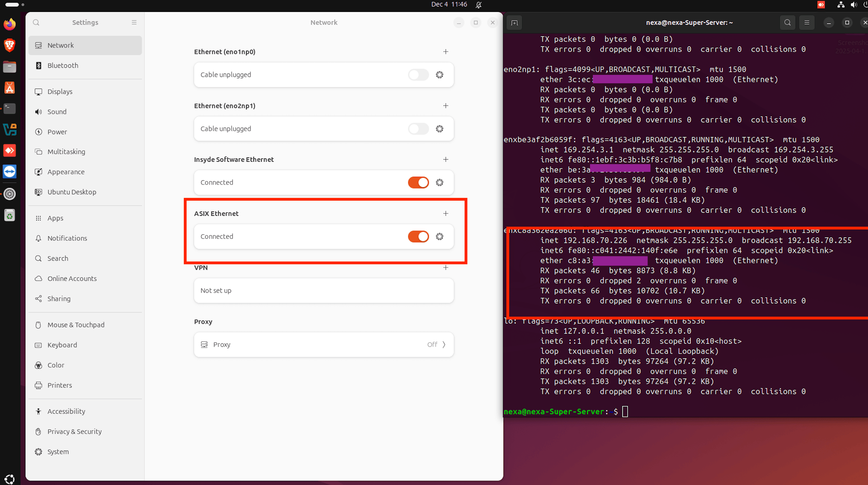868x485 pixels.
Task: Go to Privacy & Security panel
Action: pos(74,431)
